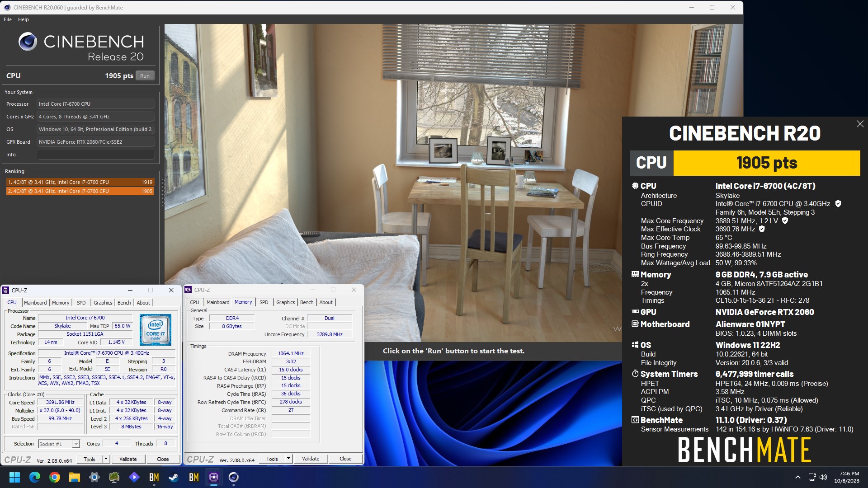Expand the Tools dropdown arrow in left CPU-Z

pyautogui.click(x=106, y=459)
